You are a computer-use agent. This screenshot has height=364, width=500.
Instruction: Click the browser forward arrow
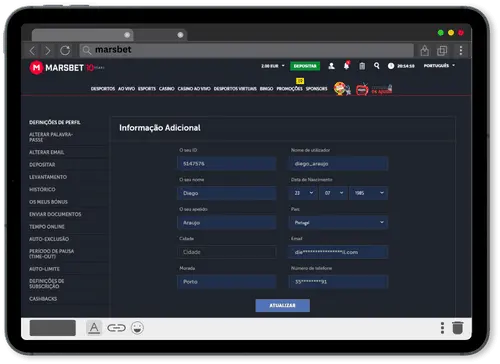[48, 51]
